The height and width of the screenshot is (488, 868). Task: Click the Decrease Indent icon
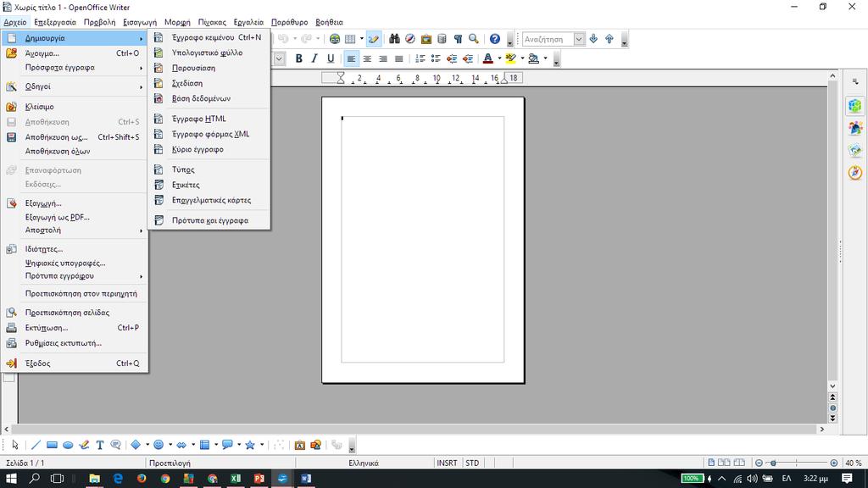click(x=453, y=58)
